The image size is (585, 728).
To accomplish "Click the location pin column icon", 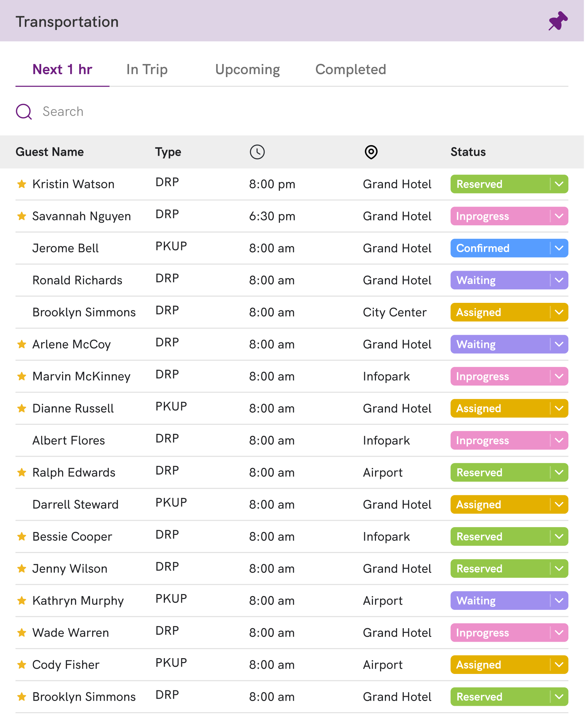I will [x=371, y=152].
